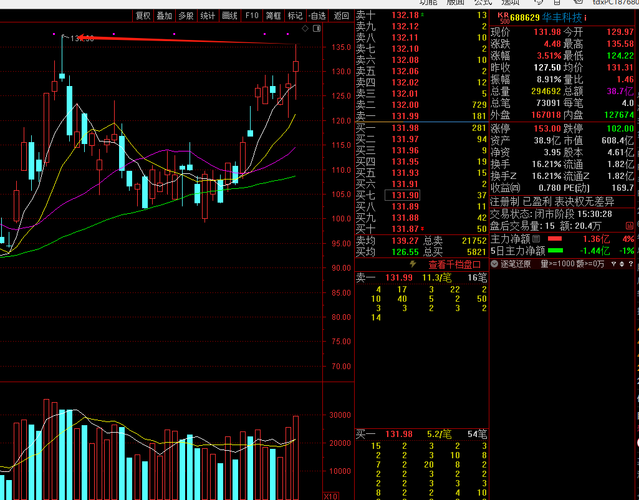This screenshot has height=500, width=639.
Task: Click 最高 value 135.58
Action: 620,44
